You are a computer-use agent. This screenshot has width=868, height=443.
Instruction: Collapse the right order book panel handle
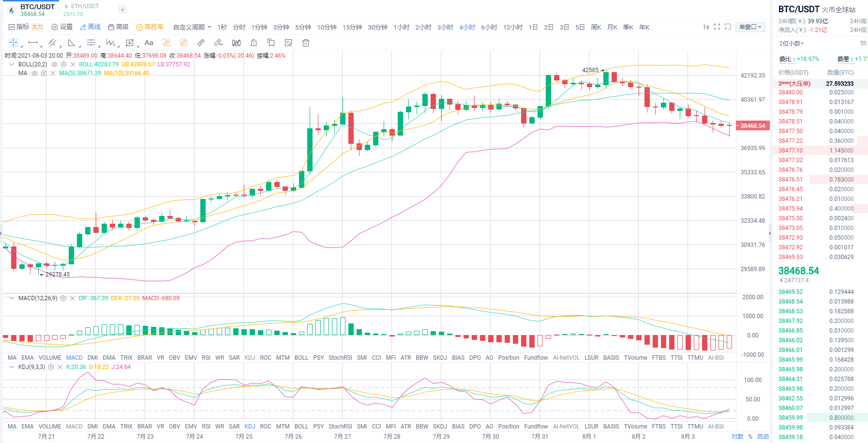[x=770, y=234]
